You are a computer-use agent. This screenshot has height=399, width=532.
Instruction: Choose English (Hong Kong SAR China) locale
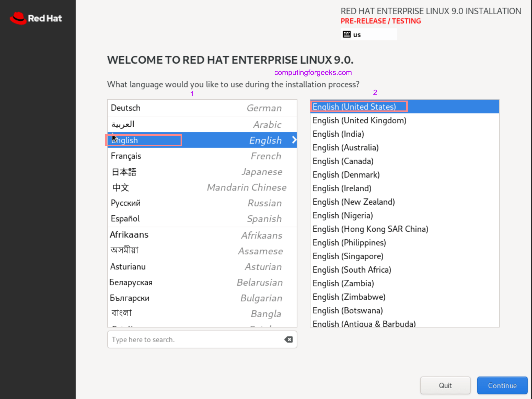404,229
